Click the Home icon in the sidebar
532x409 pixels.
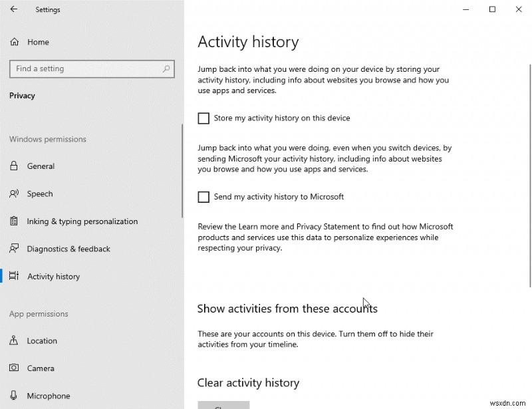tap(15, 42)
